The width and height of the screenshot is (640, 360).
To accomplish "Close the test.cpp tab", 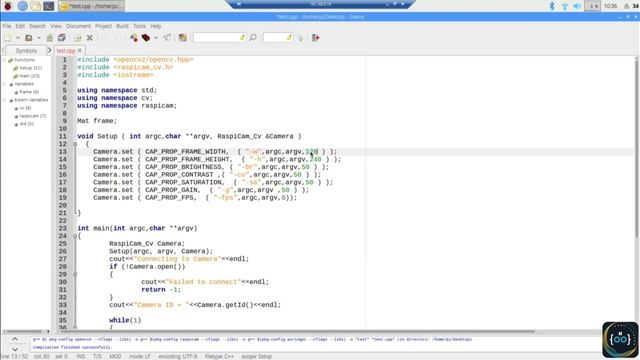I will [80, 51].
